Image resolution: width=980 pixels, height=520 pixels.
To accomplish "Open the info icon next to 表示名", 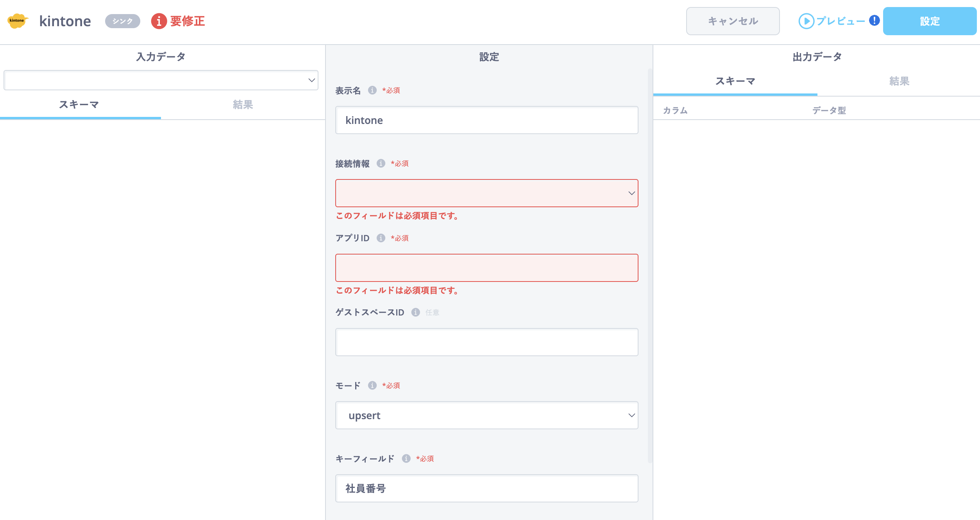I will click(372, 90).
